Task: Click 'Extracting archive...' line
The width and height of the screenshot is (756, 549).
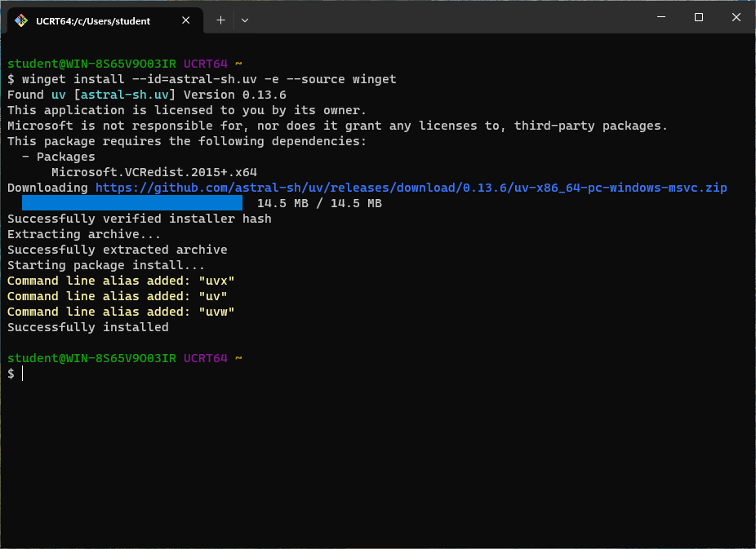Action: click(x=84, y=234)
